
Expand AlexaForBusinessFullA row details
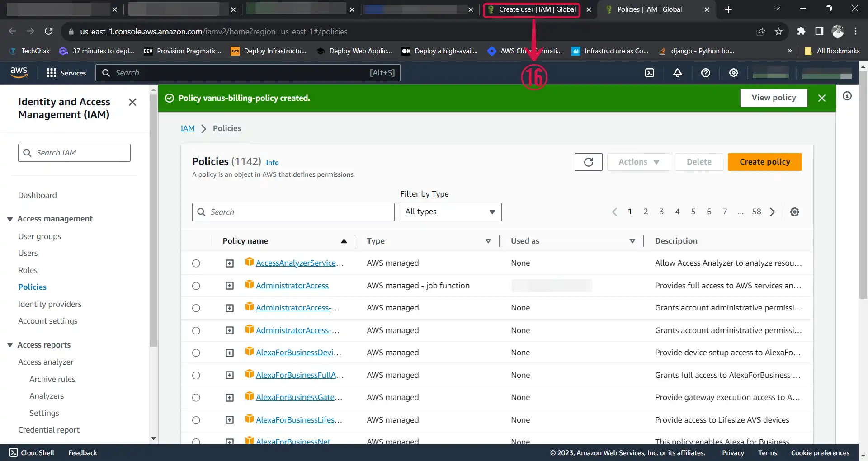point(230,375)
